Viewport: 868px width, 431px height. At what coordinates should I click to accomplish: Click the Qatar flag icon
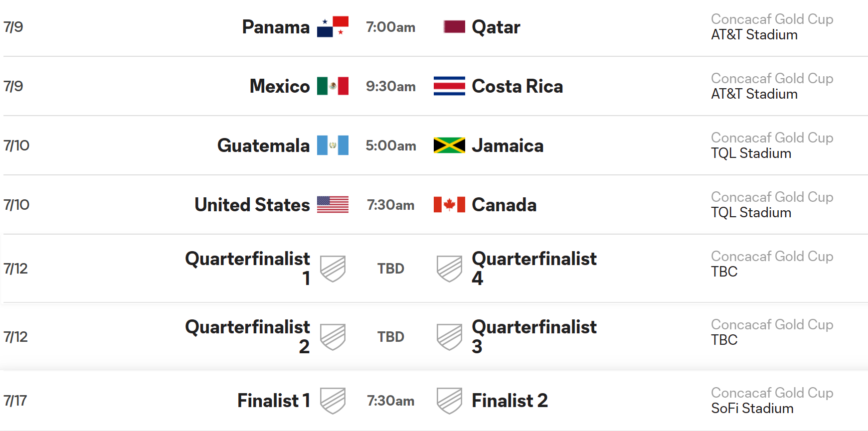click(454, 27)
